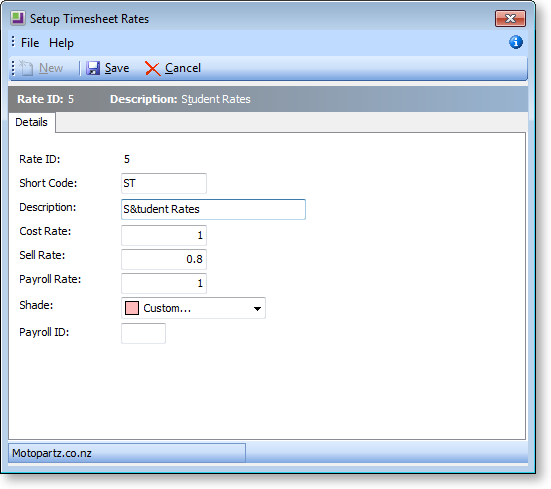Click the Save floppy disk icon
551x489 pixels.
coord(93,68)
